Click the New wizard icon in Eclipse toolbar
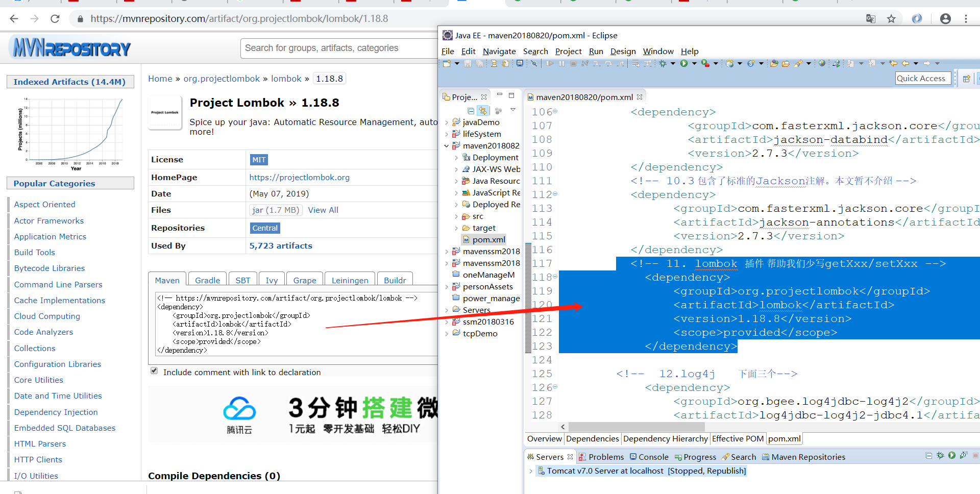Screen dimensions: 980x494 (x=447, y=63)
